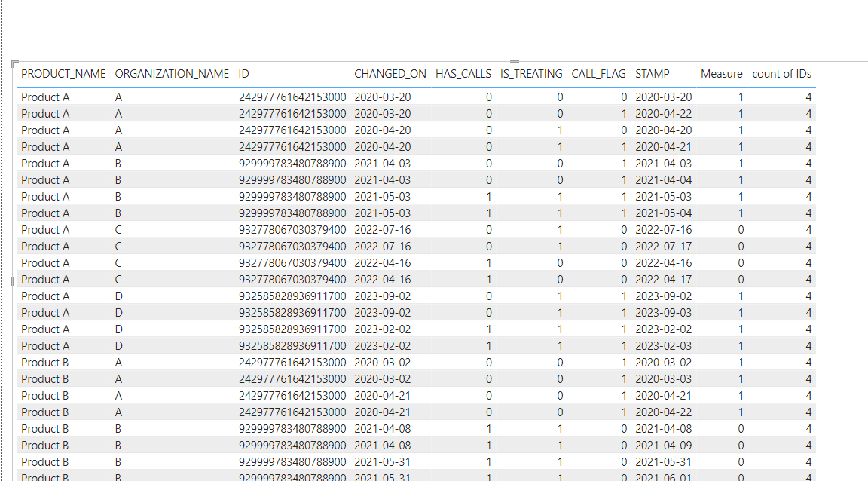Click ID cell in row stamped 2021-04-04
This screenshot has width=868, height=481.
(292, 180)
